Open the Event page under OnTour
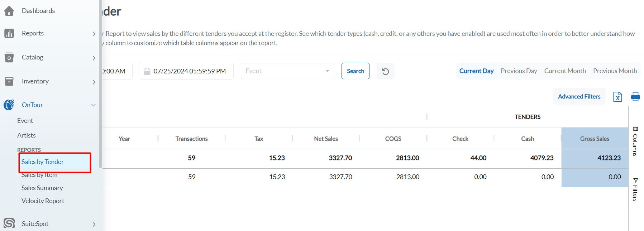644x231 pixels. click(x=25, y=121)
